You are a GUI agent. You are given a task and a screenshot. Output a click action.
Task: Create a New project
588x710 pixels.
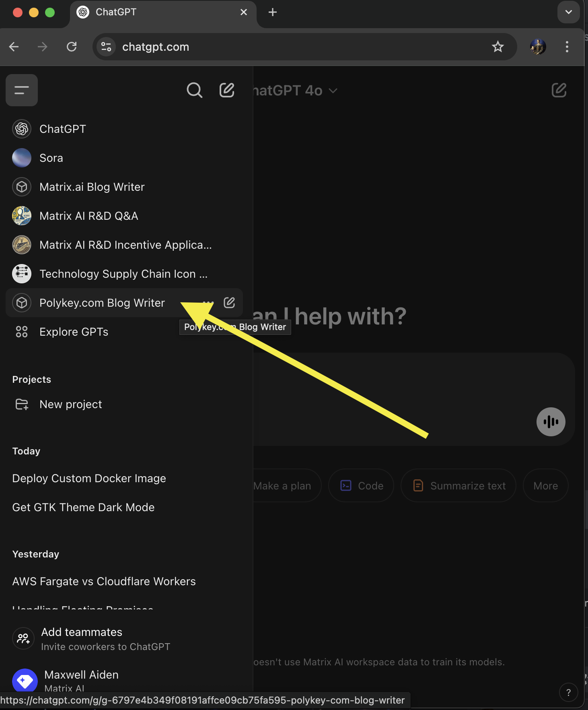tap(124, 404)
